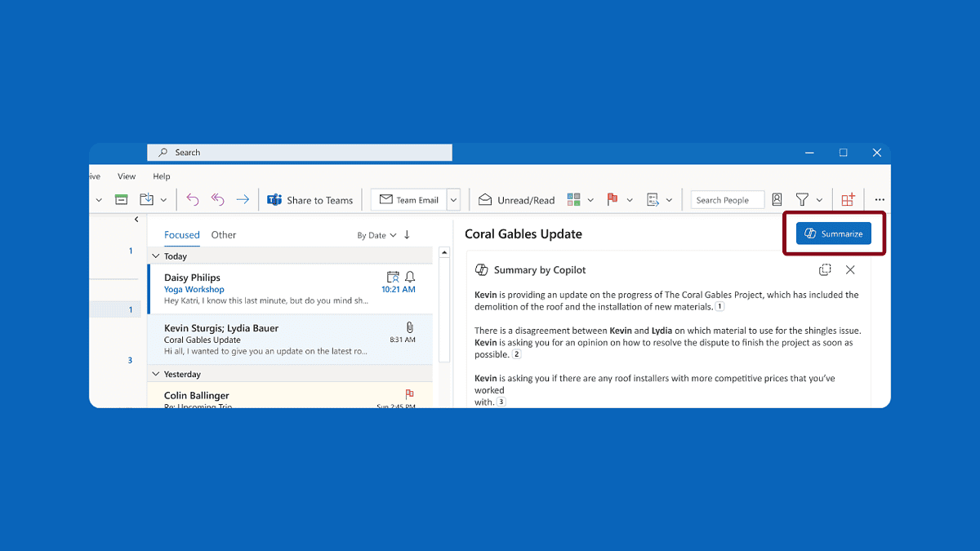Click the message list scrollbar up arrow
This screenshot has width=980, height=551.
point(445,253)
